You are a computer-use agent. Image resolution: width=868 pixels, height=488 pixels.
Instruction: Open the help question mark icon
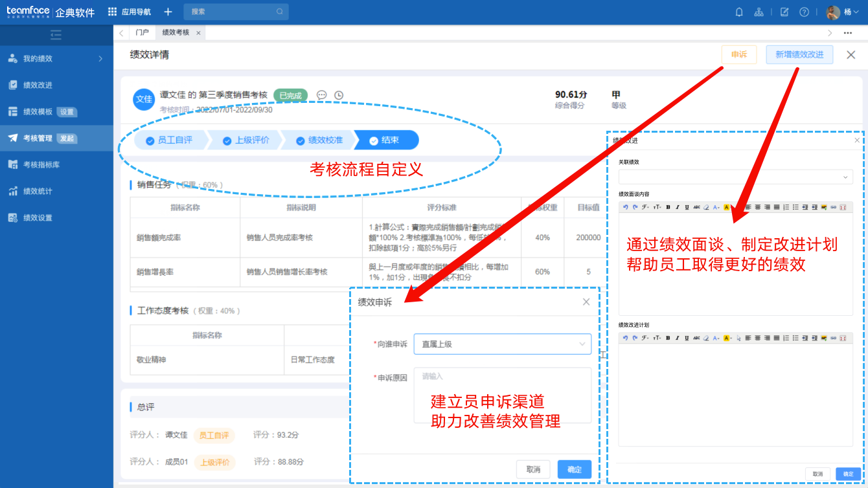point(805,12)
